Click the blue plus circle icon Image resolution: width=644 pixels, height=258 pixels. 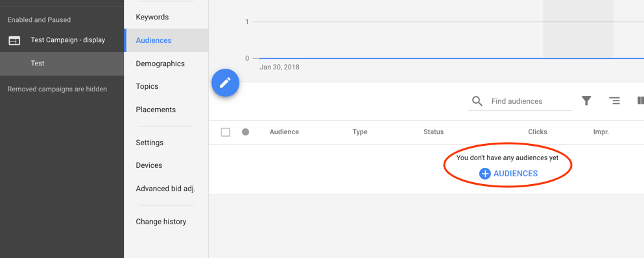(485, 173)
